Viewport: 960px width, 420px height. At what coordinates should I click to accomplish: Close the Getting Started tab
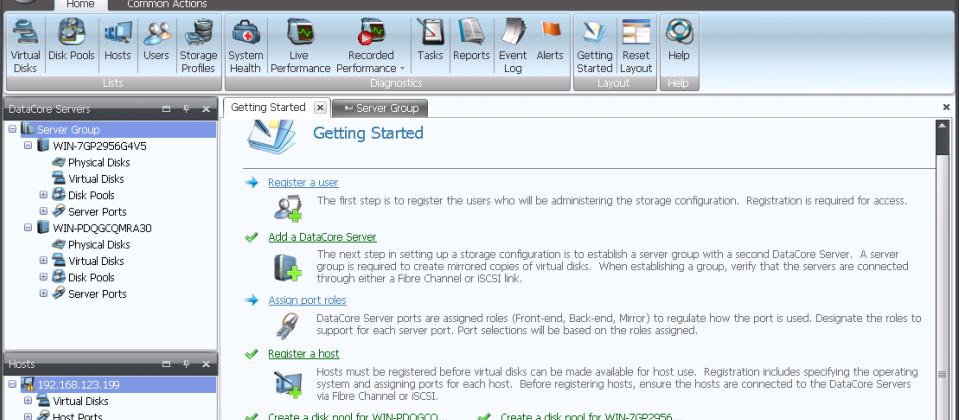320,108
